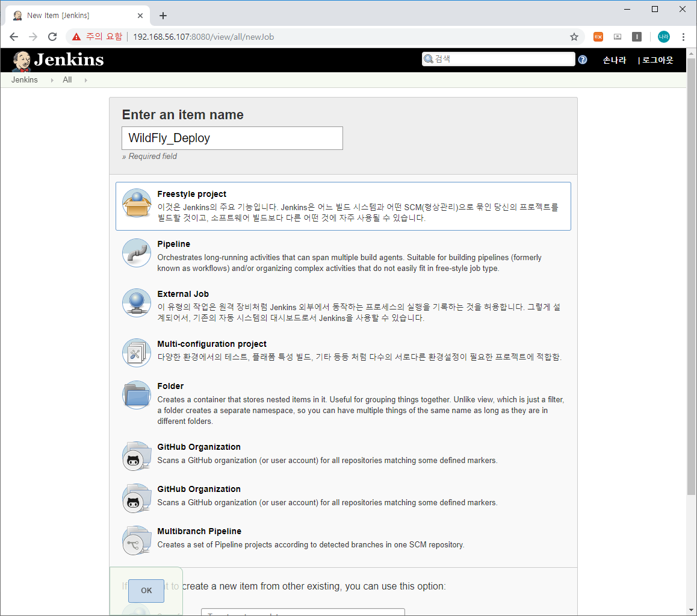The image size is (697, 616).
Task: Select the Folder icon
Action: (x=137, y=395)
